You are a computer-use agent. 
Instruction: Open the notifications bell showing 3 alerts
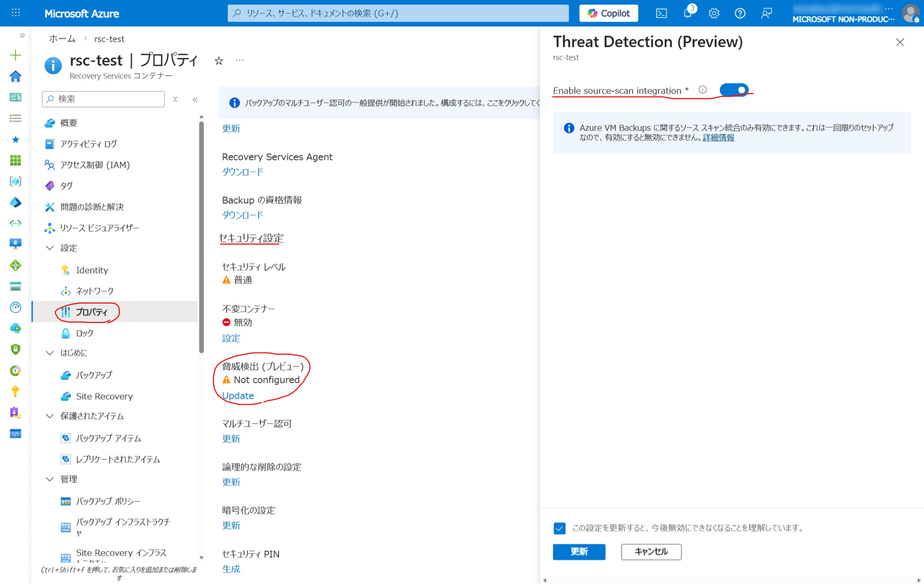(688, 13)
